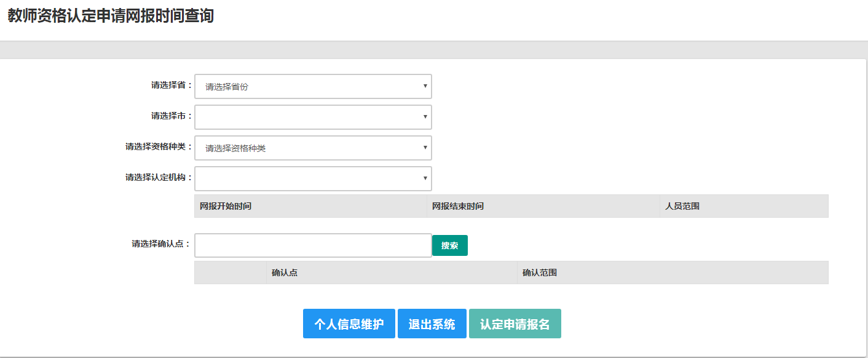Open the 请选择资格种类 qualification type dropdown
Image resolution: width=868 pixels, height=358 pixels.
pos(313,148)
